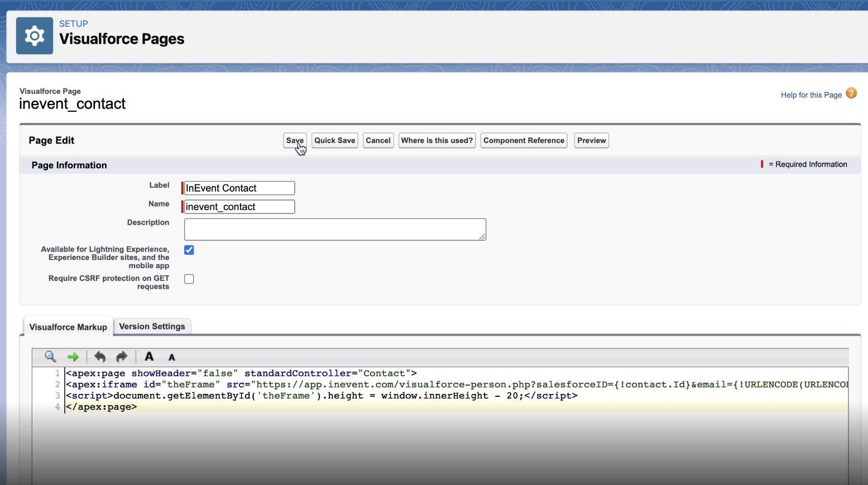The width and height of the screenshot is (868, 485).
Task: Select line number 3 in the gutter
Action: 57,396
